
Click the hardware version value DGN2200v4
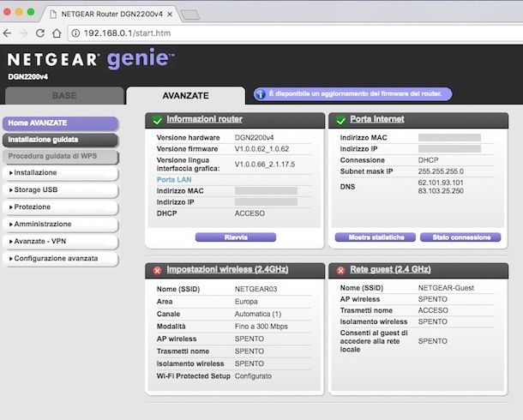coord(254,138)
